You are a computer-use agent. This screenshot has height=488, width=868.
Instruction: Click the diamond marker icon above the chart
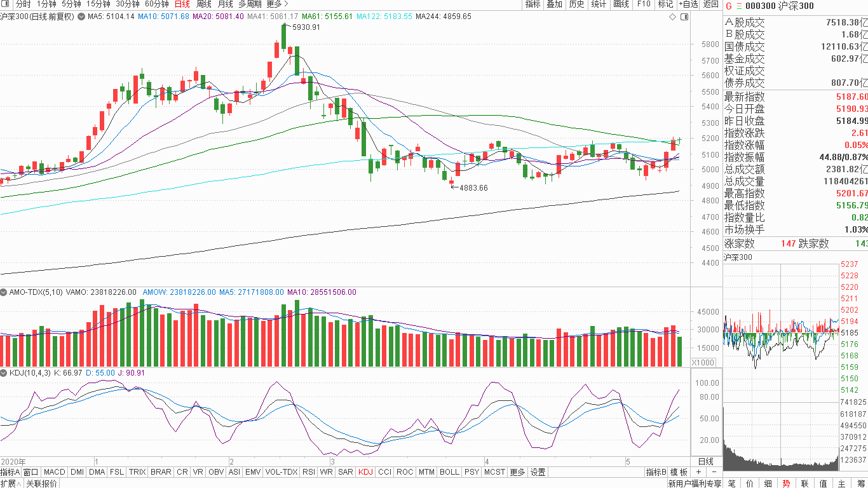[x=672, y=17]
